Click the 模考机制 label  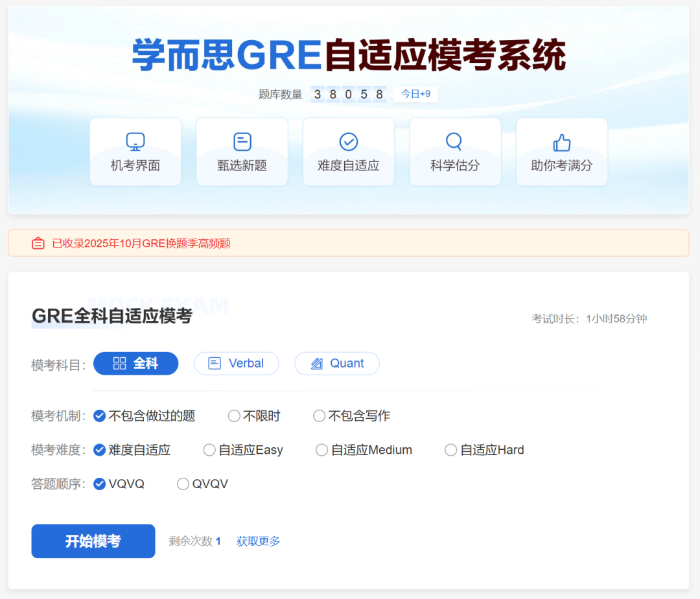[58, 416]
